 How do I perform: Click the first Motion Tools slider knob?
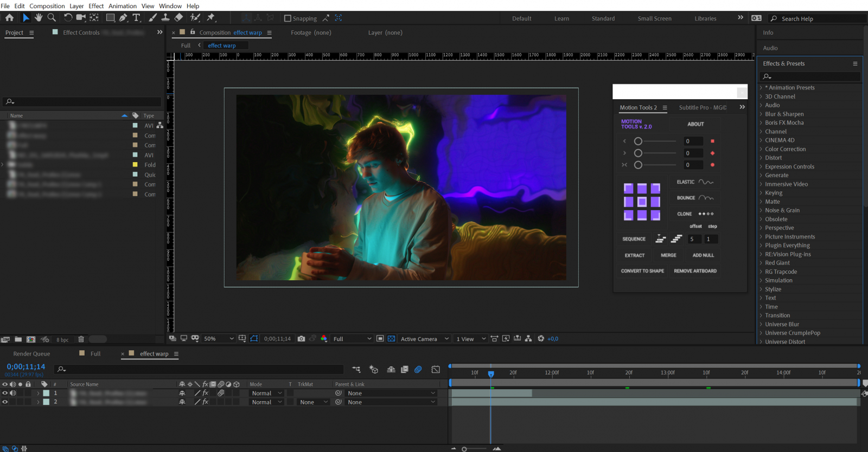(x=638, y=141)
